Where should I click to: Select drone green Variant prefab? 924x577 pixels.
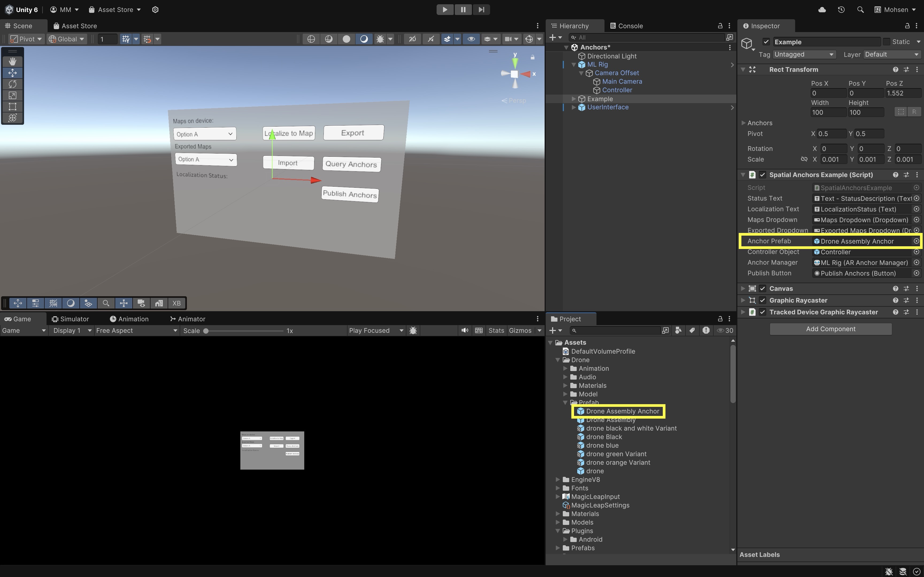(616, 454)
